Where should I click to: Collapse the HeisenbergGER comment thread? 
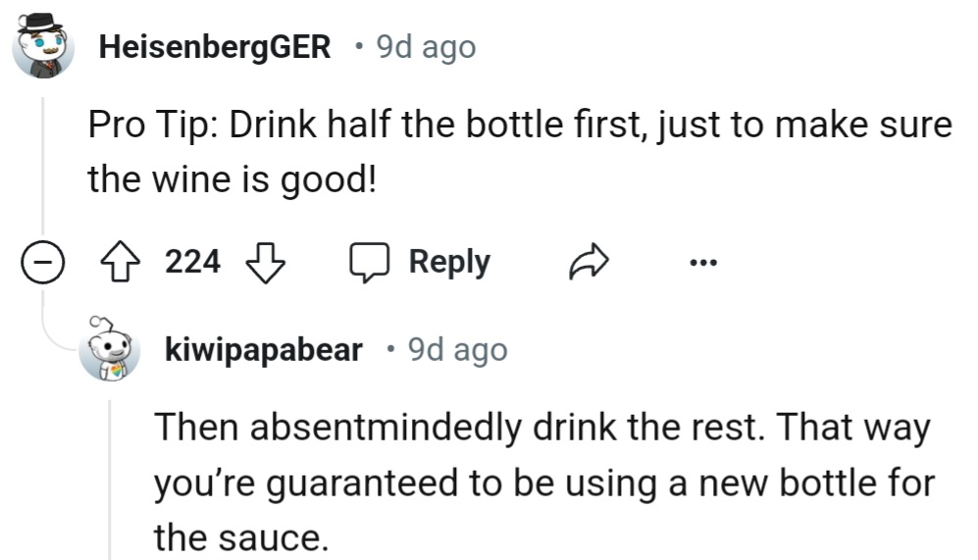point(41,262)
